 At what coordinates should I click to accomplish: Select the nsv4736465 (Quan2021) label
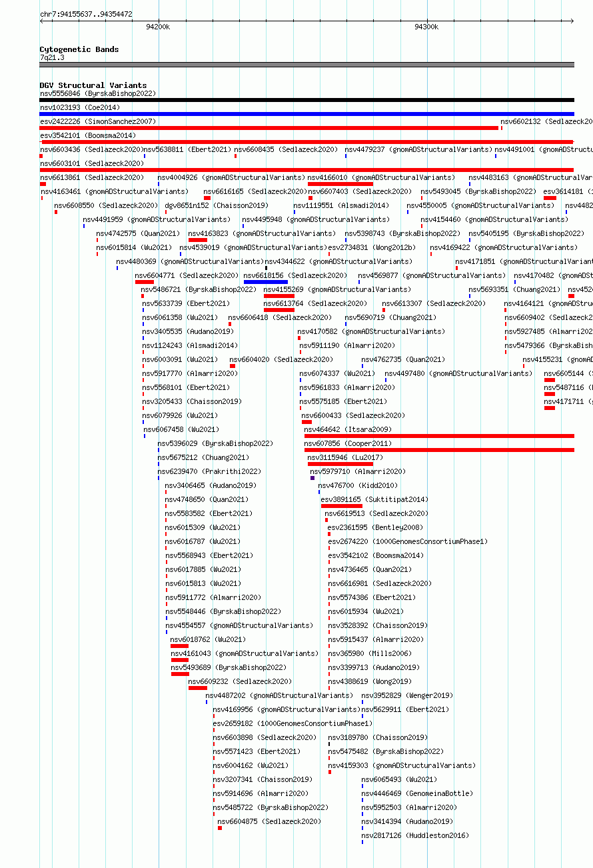point(370,569)
